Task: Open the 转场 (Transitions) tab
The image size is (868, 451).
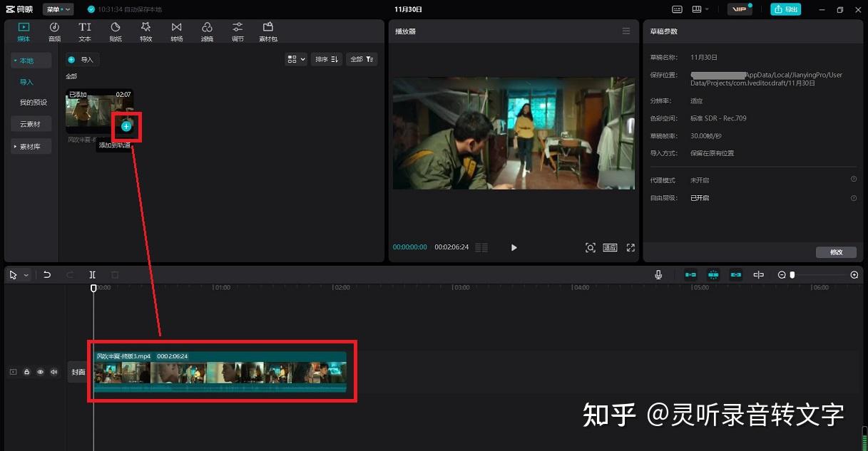Action: point(177,32)
